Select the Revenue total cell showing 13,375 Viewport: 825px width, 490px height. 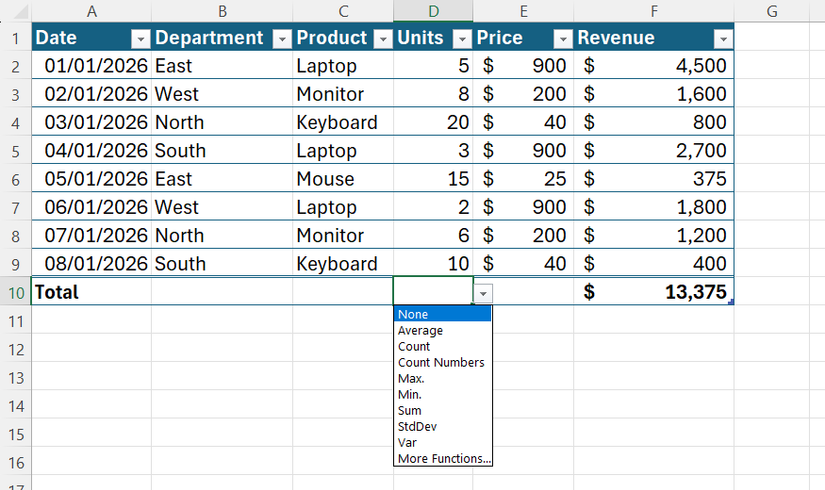[x=654, y=293]
